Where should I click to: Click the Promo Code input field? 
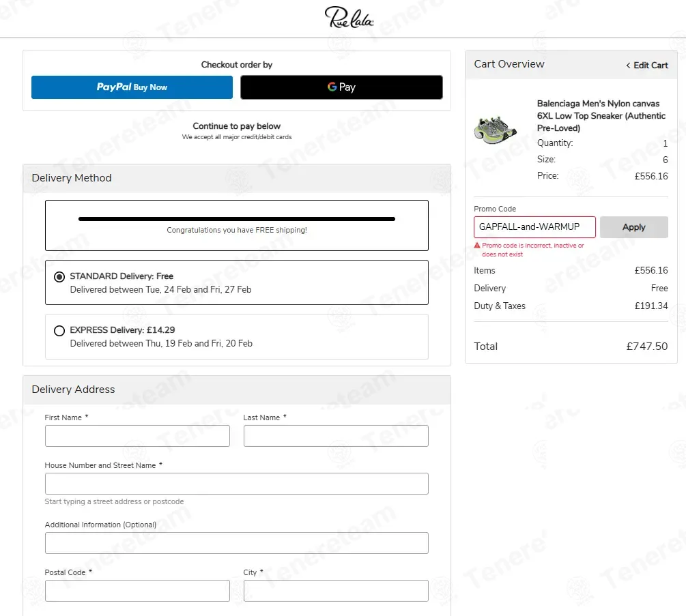534,227
